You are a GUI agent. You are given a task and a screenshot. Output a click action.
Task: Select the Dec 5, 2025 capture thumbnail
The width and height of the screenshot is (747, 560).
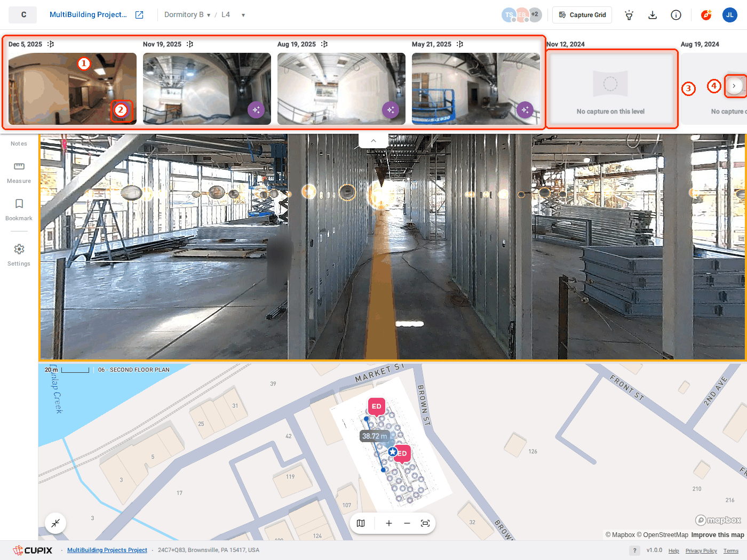[x=73, y=89]
